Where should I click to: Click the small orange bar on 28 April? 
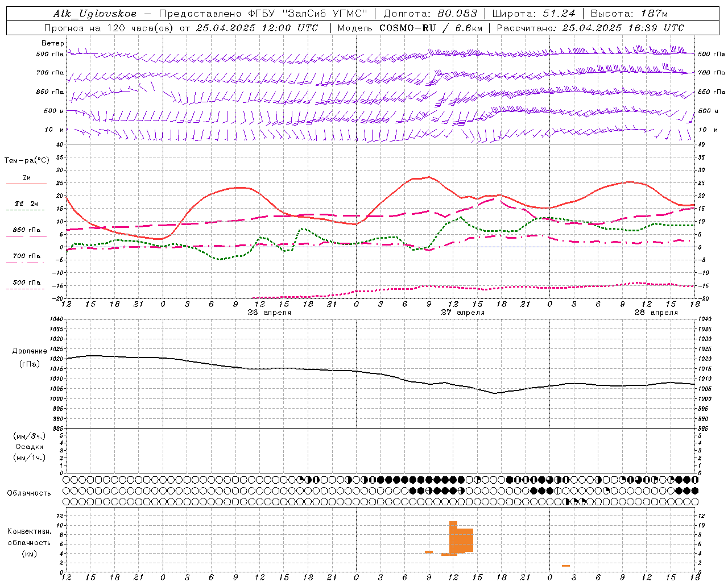pos(565,566)
